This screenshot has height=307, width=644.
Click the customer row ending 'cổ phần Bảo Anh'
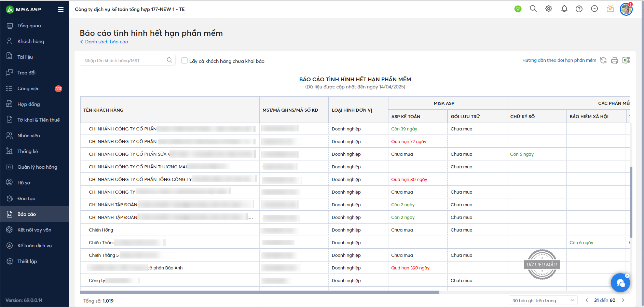point(355,268)
